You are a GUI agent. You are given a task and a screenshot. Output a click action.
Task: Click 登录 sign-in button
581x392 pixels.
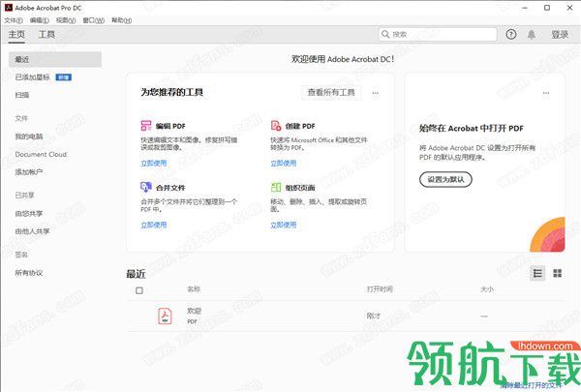560,35
